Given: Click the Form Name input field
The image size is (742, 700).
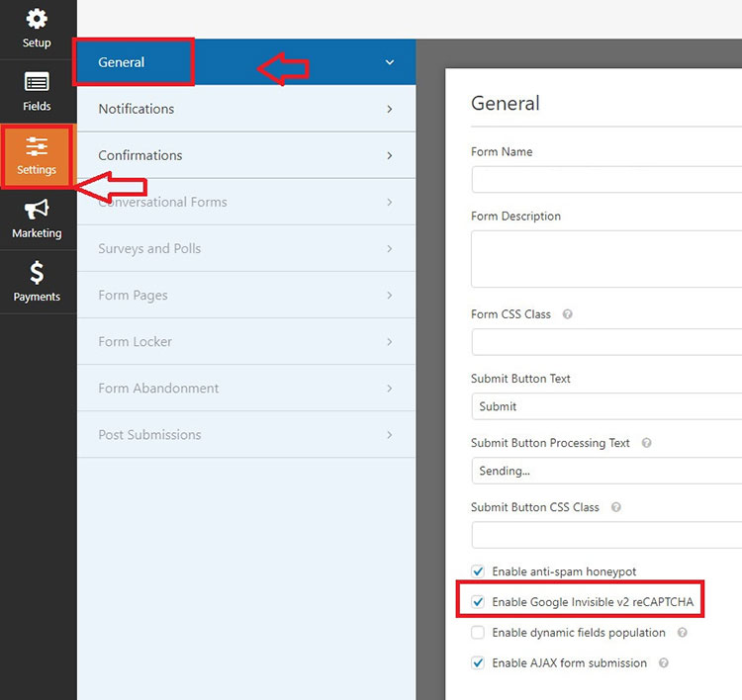Looking at the screenshot, I should point(606,179).
